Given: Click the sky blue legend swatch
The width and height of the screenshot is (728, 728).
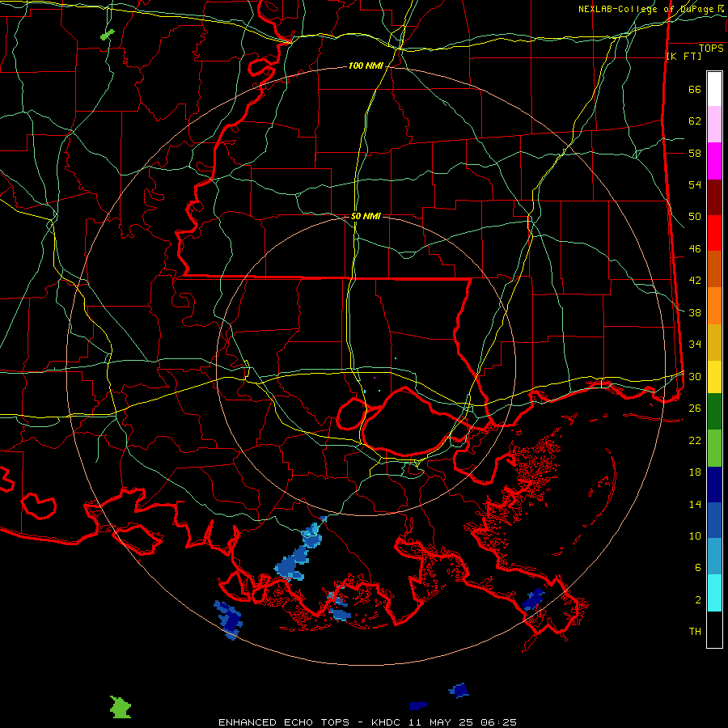Looking at the screenshot, I should click(x=714, y=557).
